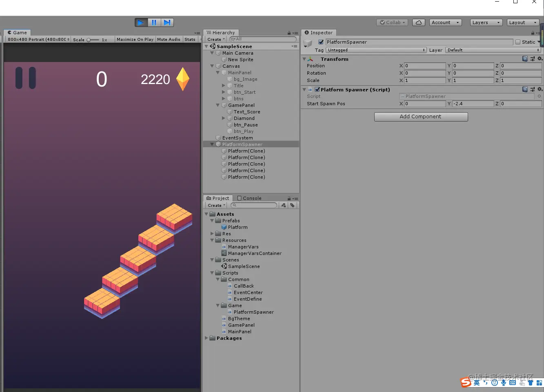Expand the Diamond object in Hierarchy
544x392 pixels.
224,118
